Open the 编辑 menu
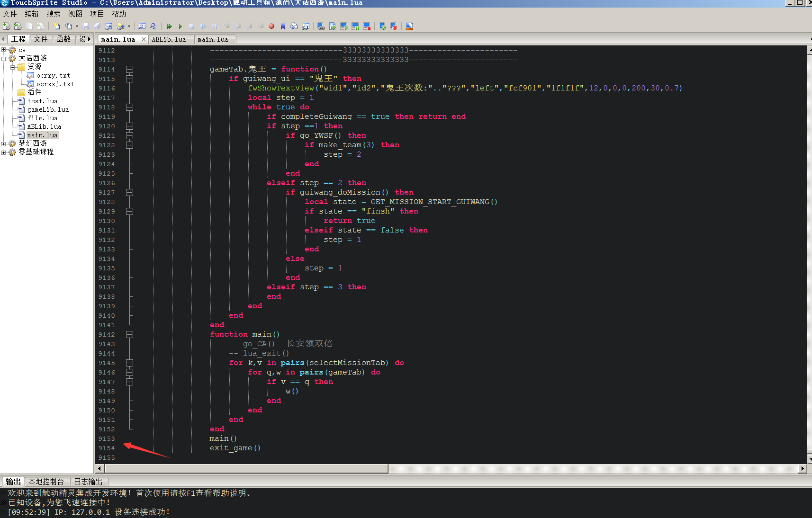The height and width of the screenshot is (518, 812). (32, 14)
